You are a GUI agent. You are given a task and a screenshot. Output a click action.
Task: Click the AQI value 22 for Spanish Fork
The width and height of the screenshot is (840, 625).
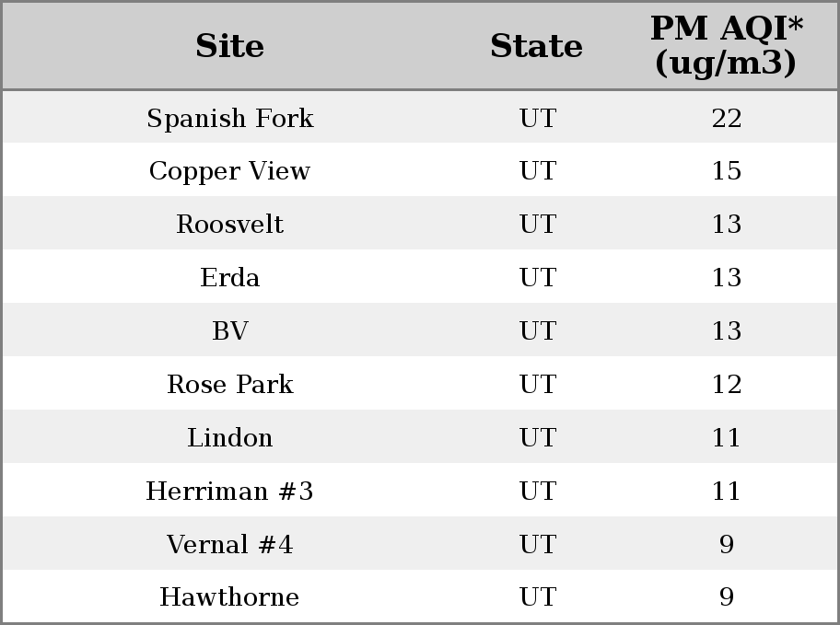click(x=727, y=118)
